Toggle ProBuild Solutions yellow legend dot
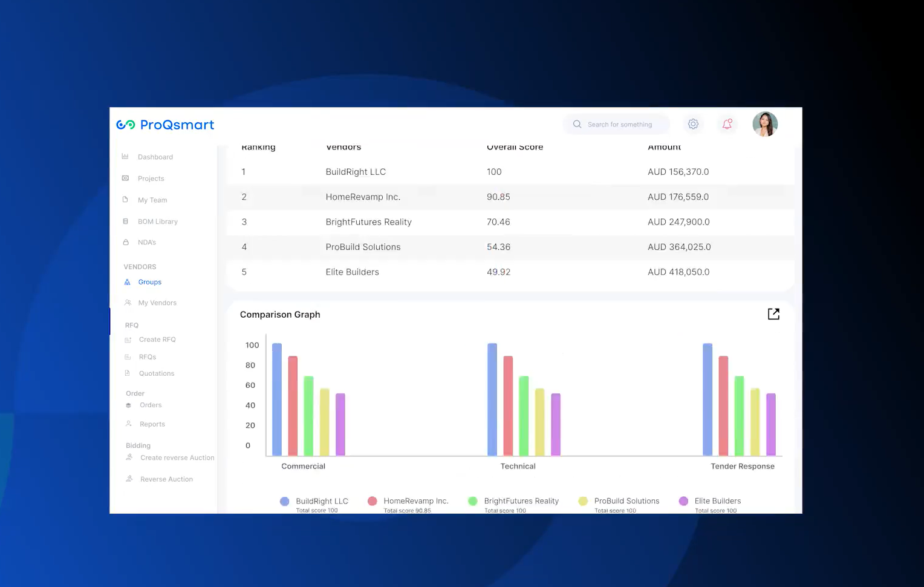 [583, 501]
